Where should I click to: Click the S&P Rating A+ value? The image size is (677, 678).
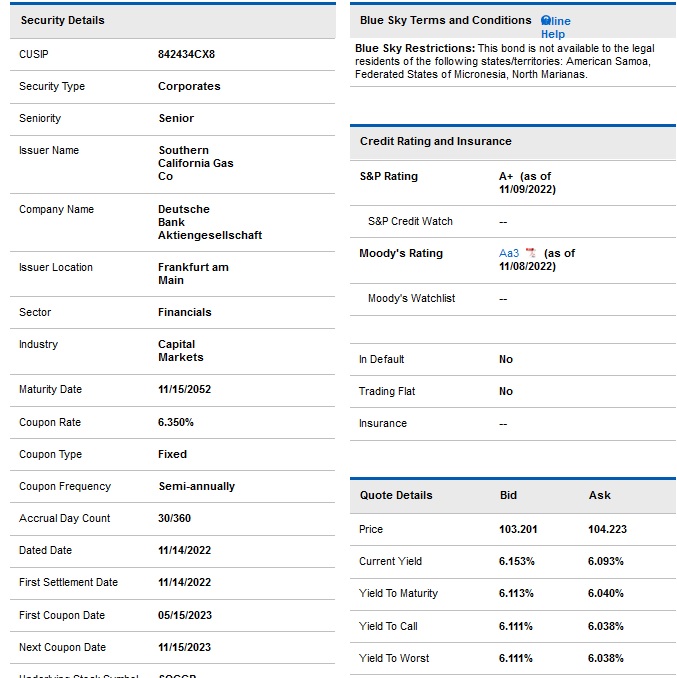point(506,177)
